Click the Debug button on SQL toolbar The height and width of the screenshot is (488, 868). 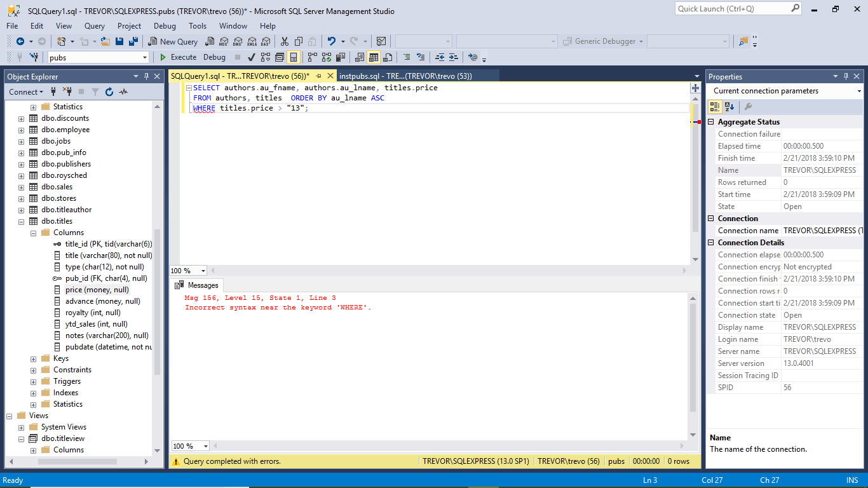[x=214, y=57]
